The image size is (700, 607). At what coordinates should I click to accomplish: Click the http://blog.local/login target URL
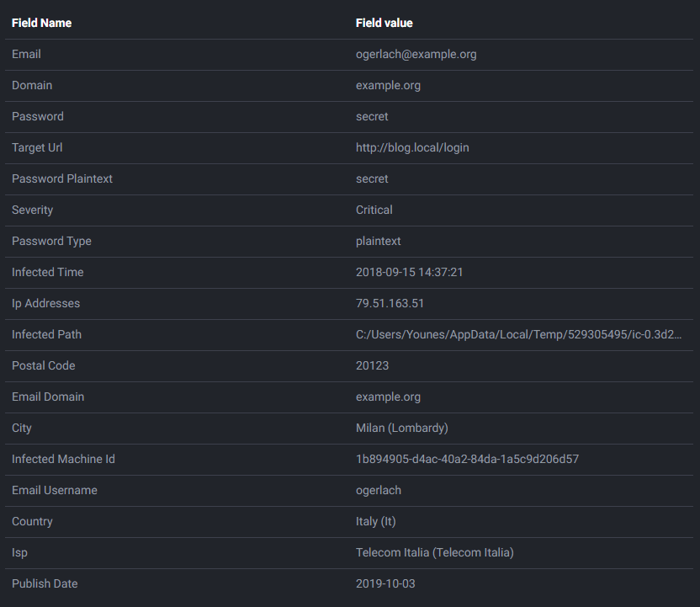pos(412,147)
